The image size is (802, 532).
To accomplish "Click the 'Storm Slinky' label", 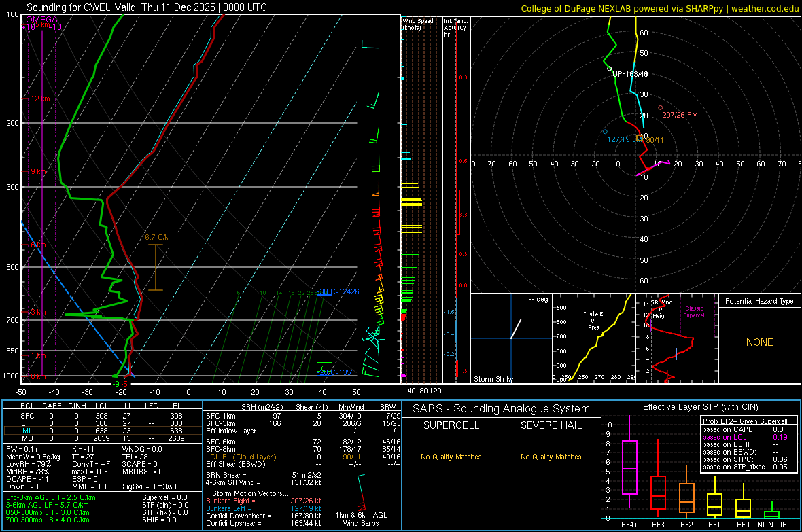I will click(493, 379).
